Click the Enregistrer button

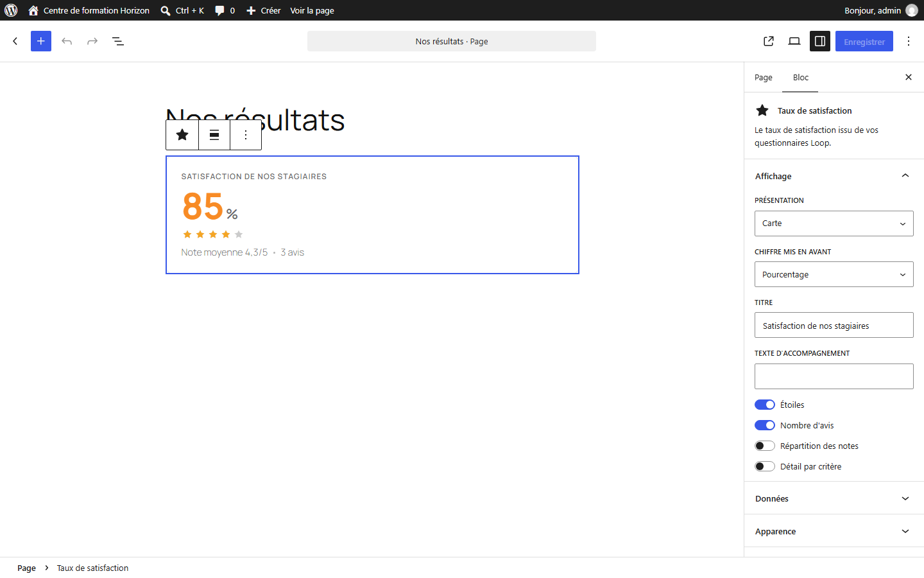click(x=864, y=41)
